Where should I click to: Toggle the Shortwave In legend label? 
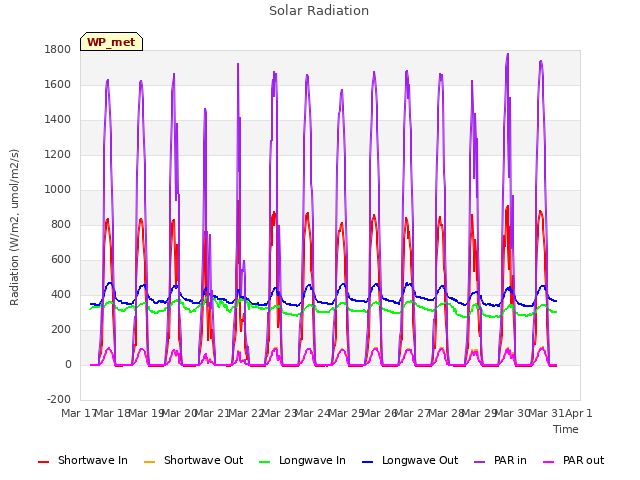(93, 460)
